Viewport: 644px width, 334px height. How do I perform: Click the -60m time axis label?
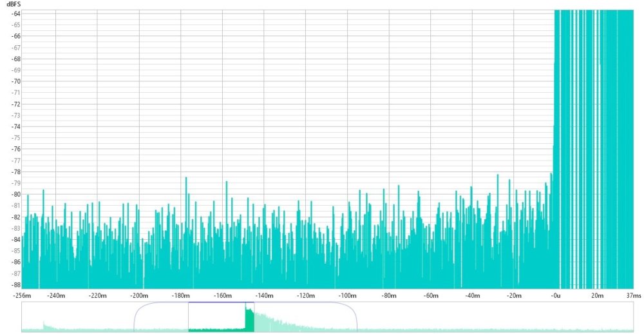click(431, 296)
